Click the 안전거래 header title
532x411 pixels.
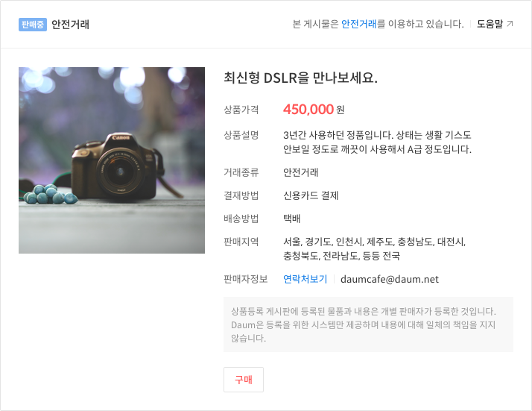click(70, 25)
